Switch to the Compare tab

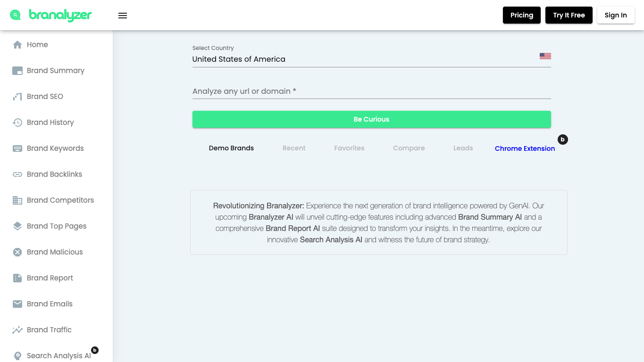click(409, 148)
